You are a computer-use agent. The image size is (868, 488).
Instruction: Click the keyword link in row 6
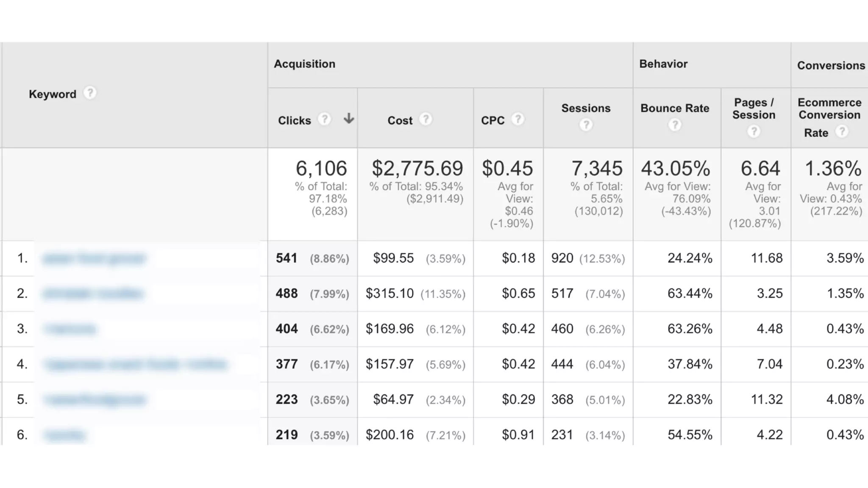click(x=65, y=435)
